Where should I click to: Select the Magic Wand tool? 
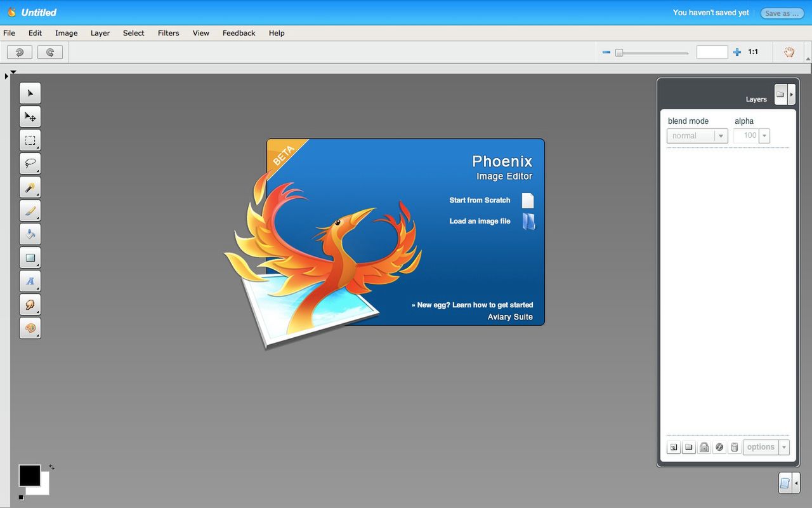(x=30, y=187)
